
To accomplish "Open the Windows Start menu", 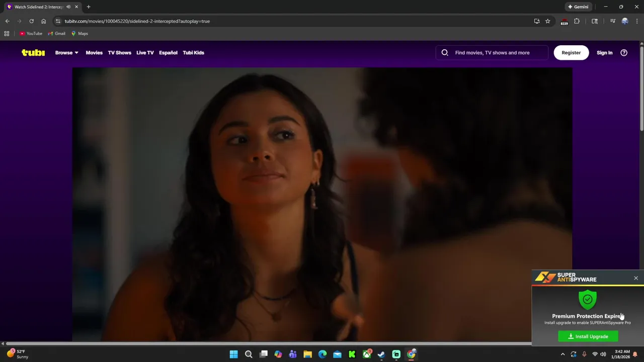I will (x=233, y=354).
